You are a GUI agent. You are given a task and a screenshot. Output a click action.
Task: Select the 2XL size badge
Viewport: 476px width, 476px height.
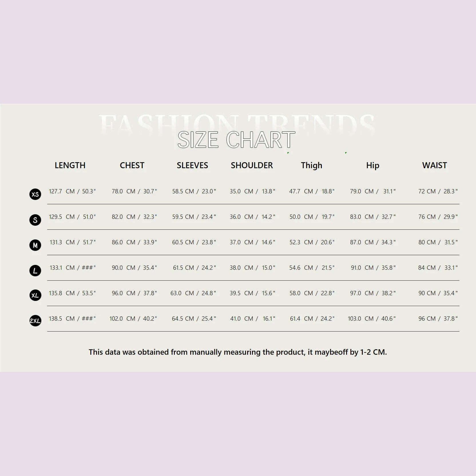click(x=35, y=321)
